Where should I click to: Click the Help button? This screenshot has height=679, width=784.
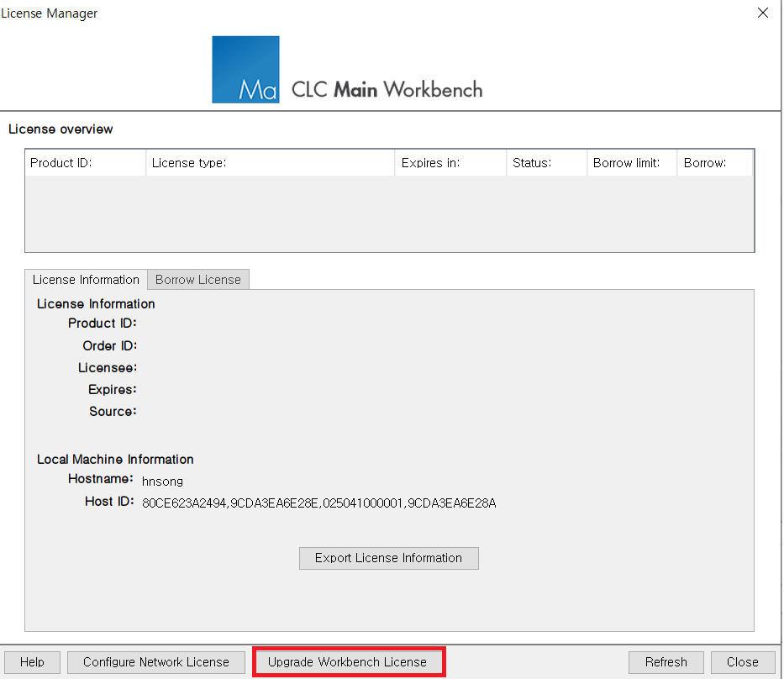(x=32, y=662)
